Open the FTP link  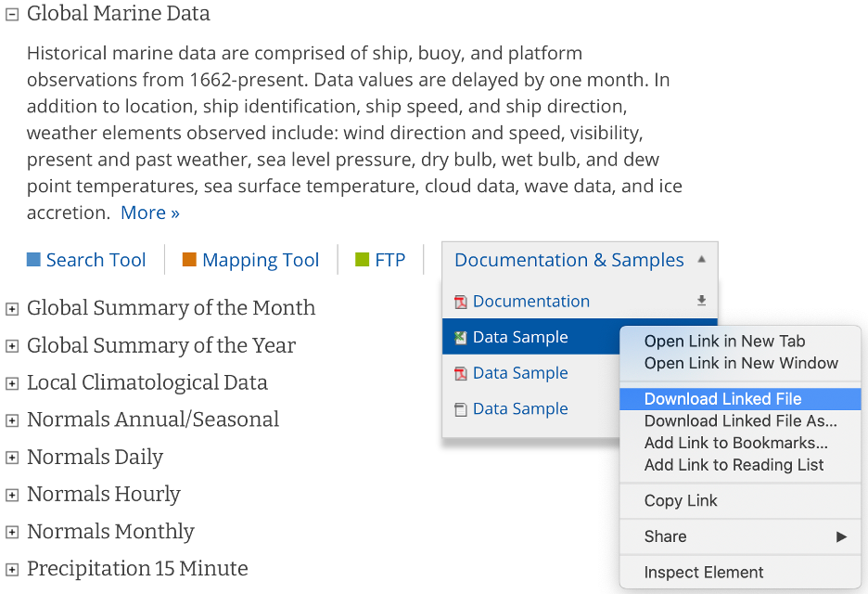390,259
